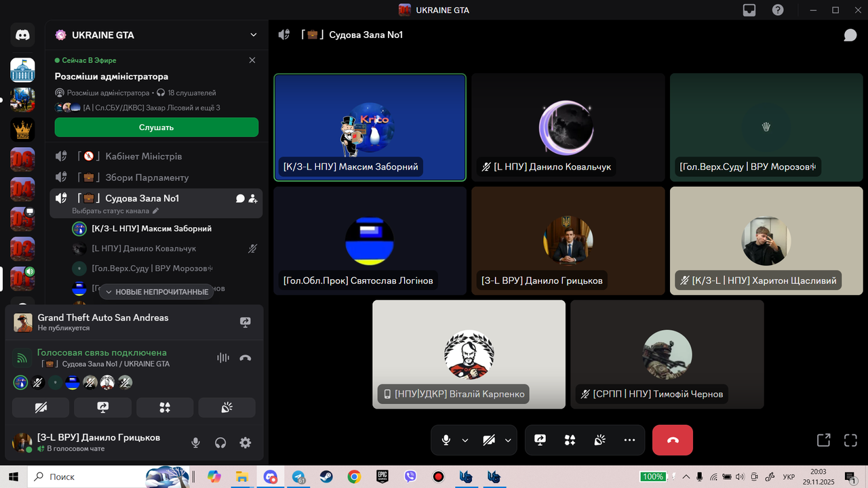
Task: Toggle microphone mute in user panel
Action: (195, 443)
